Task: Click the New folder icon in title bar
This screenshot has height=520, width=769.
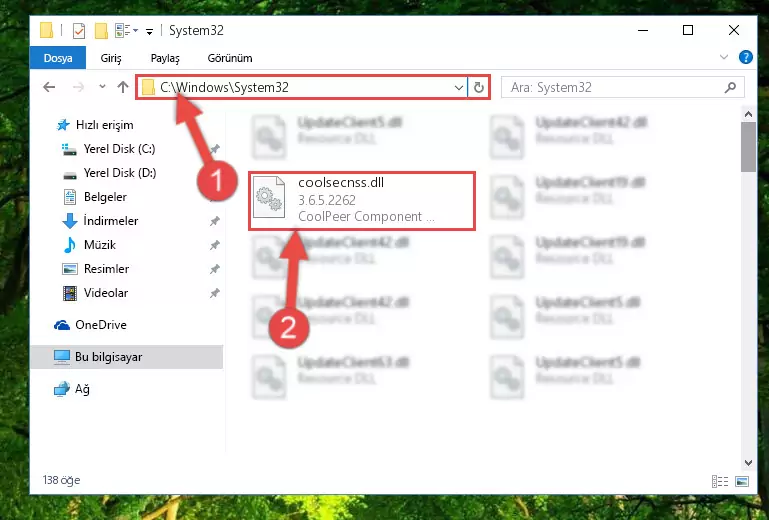Action: tap(101, 31)
